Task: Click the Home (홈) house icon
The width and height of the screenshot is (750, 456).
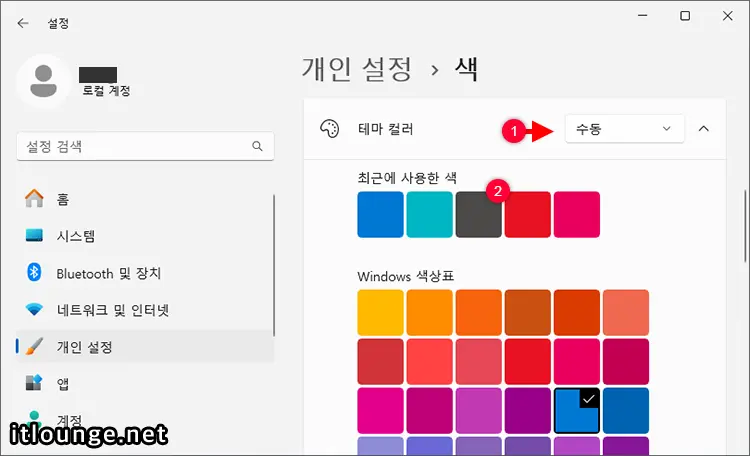Action: coord(34,198)
